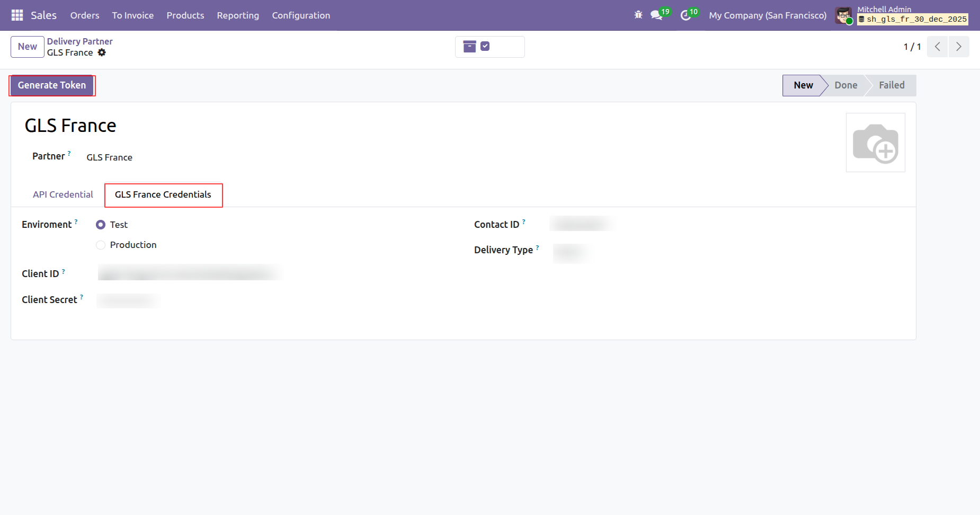The width and height of the screenshot is (980, 515).
Task: Select the Test environment radio button
Action: 101,225
